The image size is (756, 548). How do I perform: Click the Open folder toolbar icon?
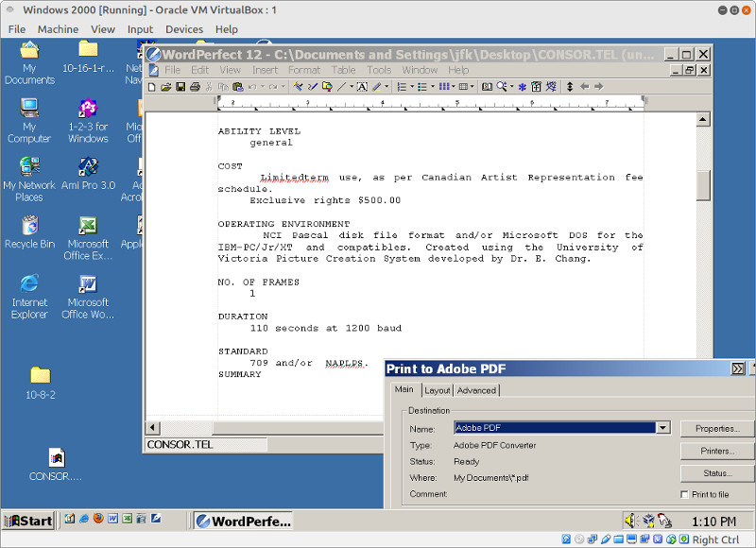[166, 87]
